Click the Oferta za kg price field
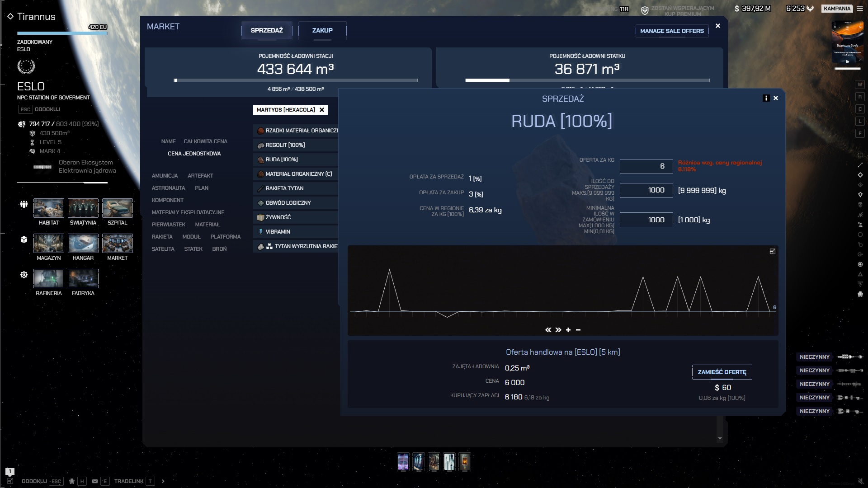This screenshot has width=868, height=488. point(646,166)
